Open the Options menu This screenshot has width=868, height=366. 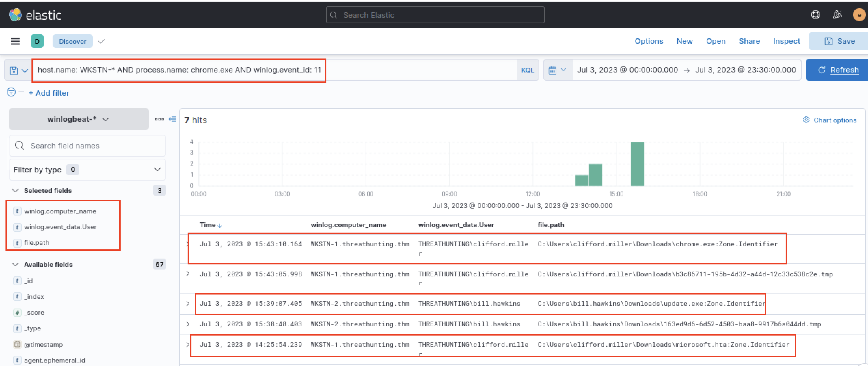(x=649, y=41)
